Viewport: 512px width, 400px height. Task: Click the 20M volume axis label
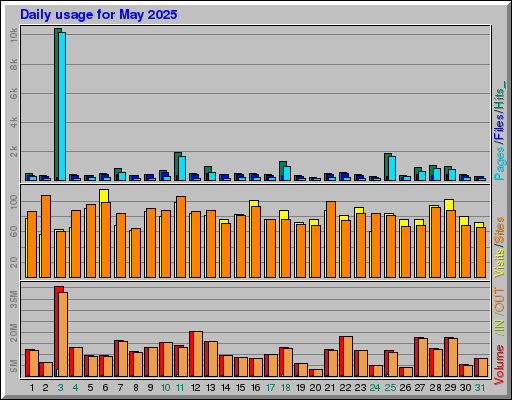tap(13, 333)
